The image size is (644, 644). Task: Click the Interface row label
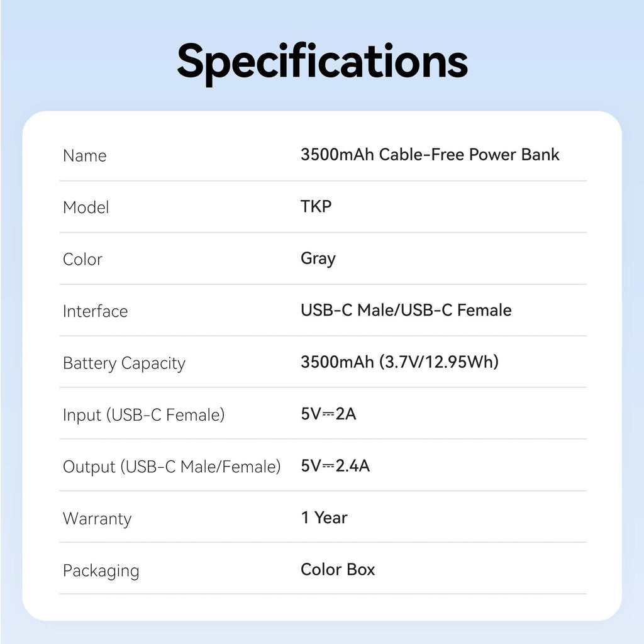[x=95, y=311]
